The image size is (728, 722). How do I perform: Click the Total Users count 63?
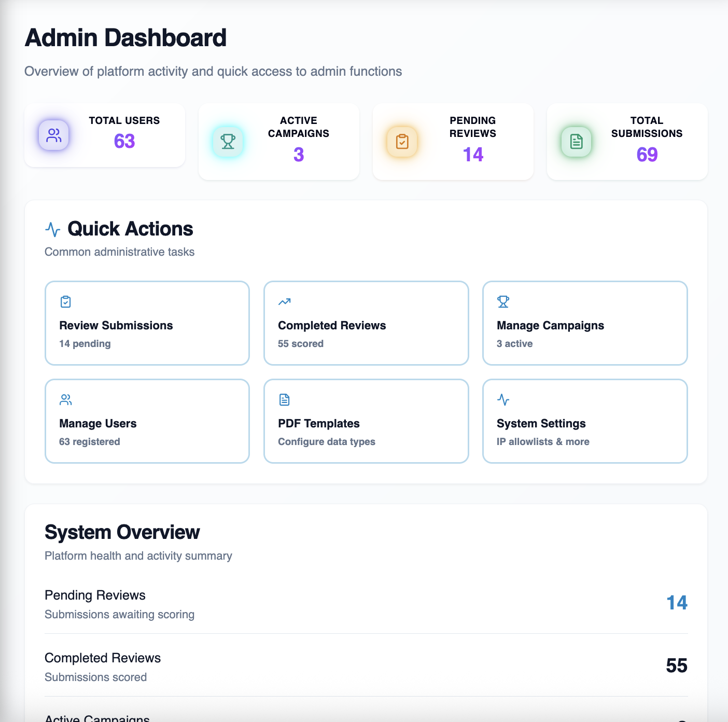tap(124, 141)
